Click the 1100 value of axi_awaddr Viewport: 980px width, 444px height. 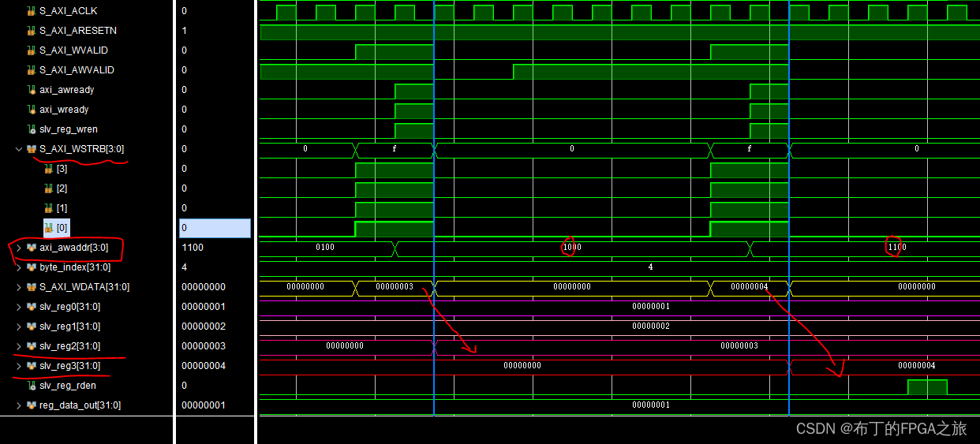coord(193,248)
